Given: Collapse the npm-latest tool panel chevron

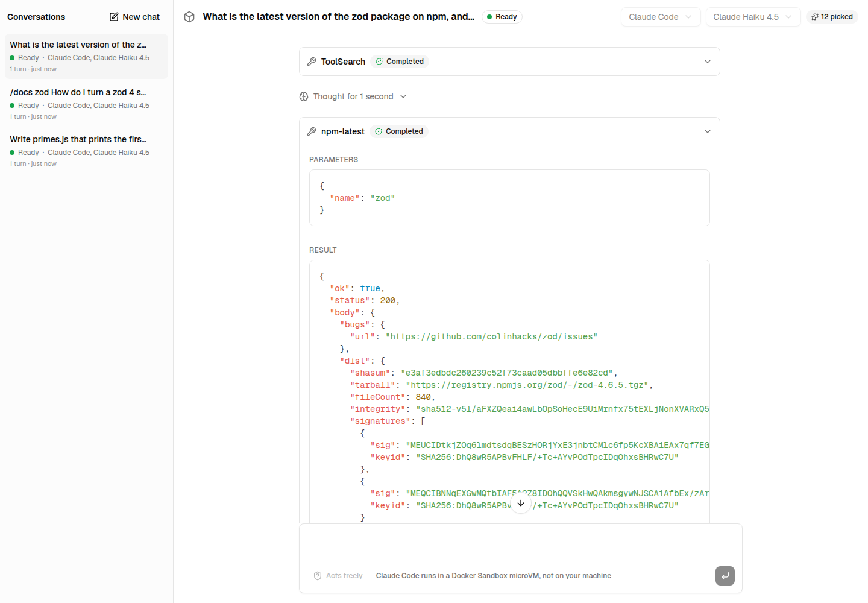Looking at the screenshot, I should [x=708, y=131].
